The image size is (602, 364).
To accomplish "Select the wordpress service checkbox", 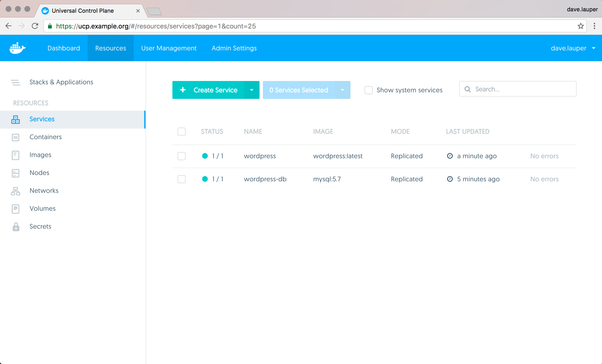I will pyautogui.click(x=182, y=156).
